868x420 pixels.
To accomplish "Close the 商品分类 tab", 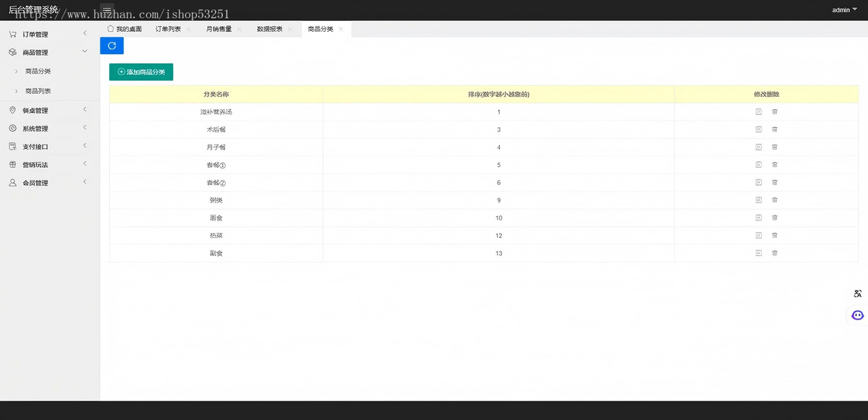I will tap(341, 29).
